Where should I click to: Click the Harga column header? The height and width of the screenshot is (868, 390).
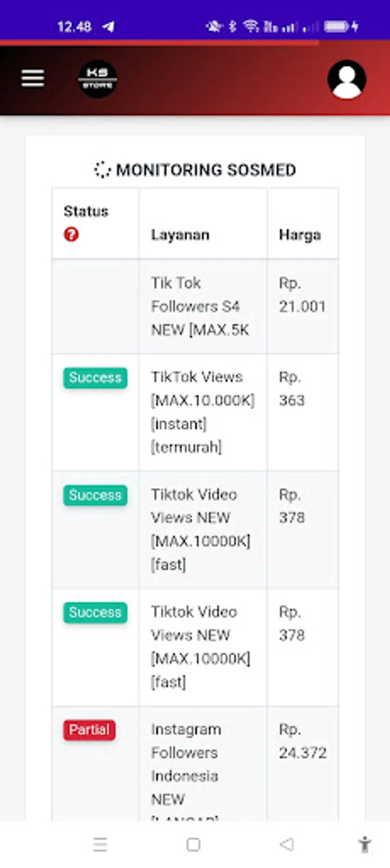pos(300,235)
